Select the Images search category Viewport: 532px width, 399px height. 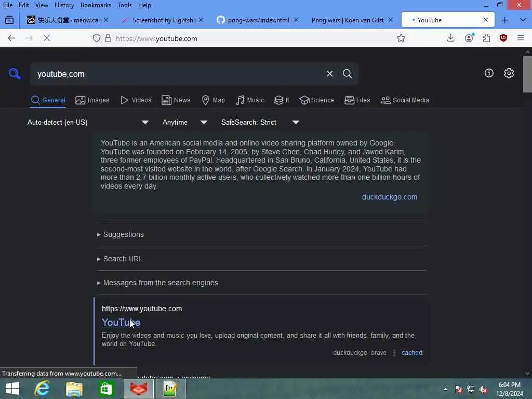92,100
